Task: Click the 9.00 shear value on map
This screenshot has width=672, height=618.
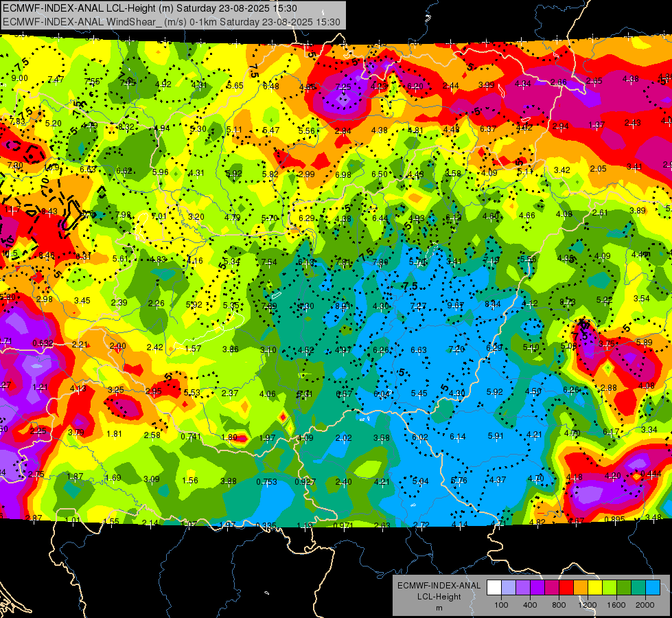Action: click(x=19, y=78)
